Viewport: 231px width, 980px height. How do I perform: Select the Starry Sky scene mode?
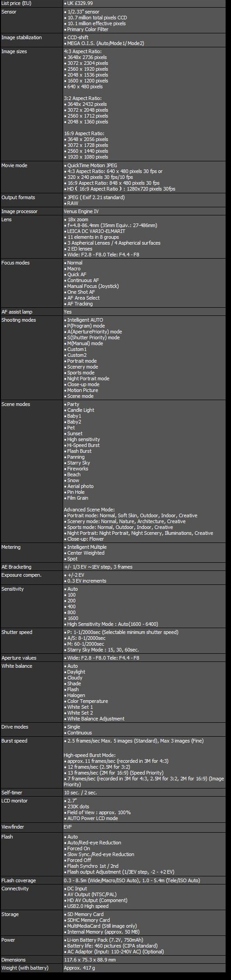click(79, 463)
